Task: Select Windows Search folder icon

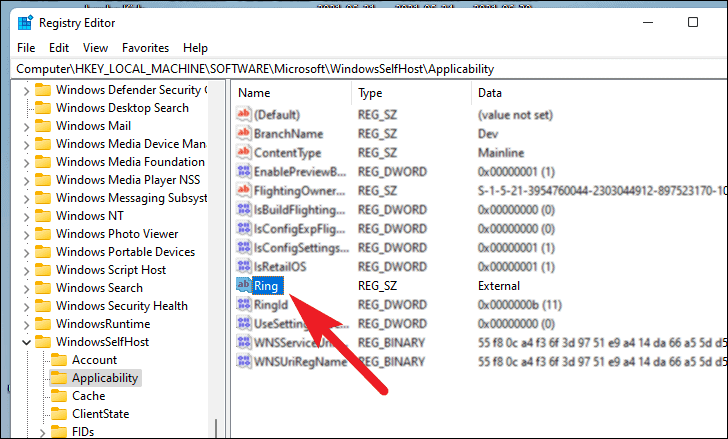Action: tap(43, 288)
